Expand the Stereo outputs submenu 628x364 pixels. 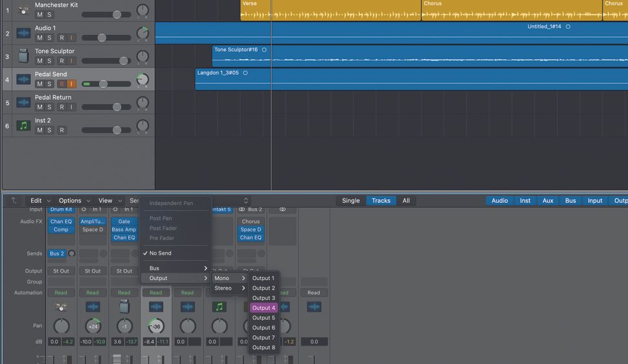pyautogui.click(x=229, y=288)
